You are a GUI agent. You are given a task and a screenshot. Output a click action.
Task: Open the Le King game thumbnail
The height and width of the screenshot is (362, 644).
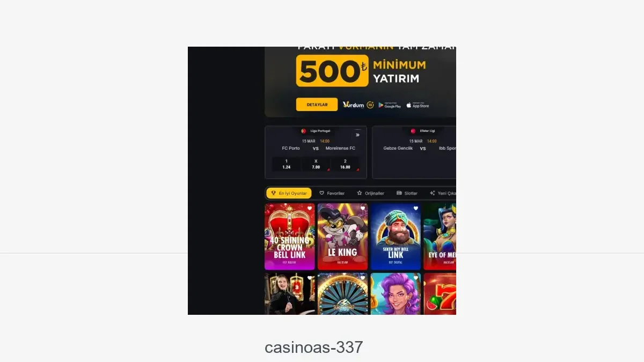point(342,237)
